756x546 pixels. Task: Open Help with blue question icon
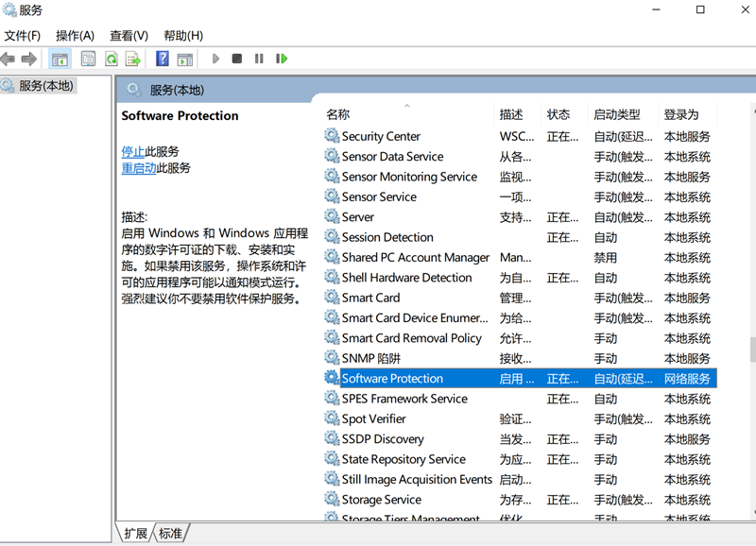tap(162, 59)
